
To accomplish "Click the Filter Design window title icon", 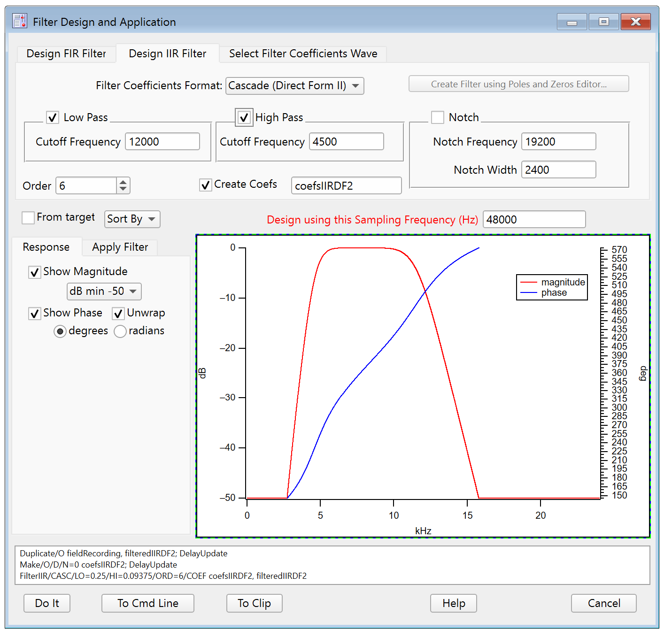I will click(20, 22).
